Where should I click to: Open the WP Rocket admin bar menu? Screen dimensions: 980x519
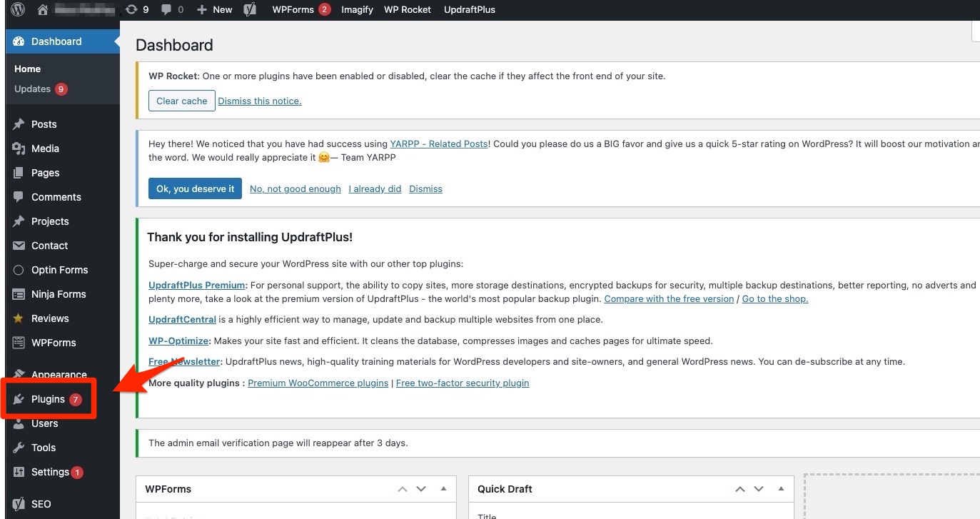point(408,9)
